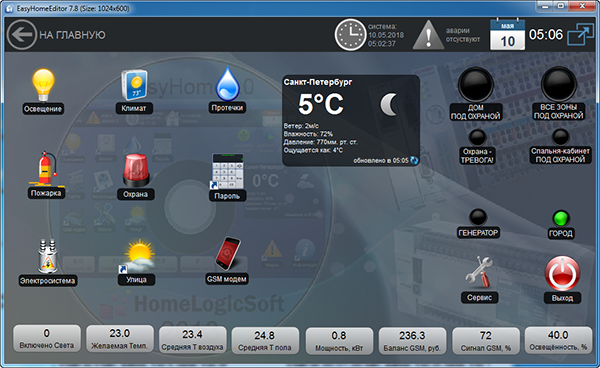Toggle the green ГОРОД power indicator

561,219
